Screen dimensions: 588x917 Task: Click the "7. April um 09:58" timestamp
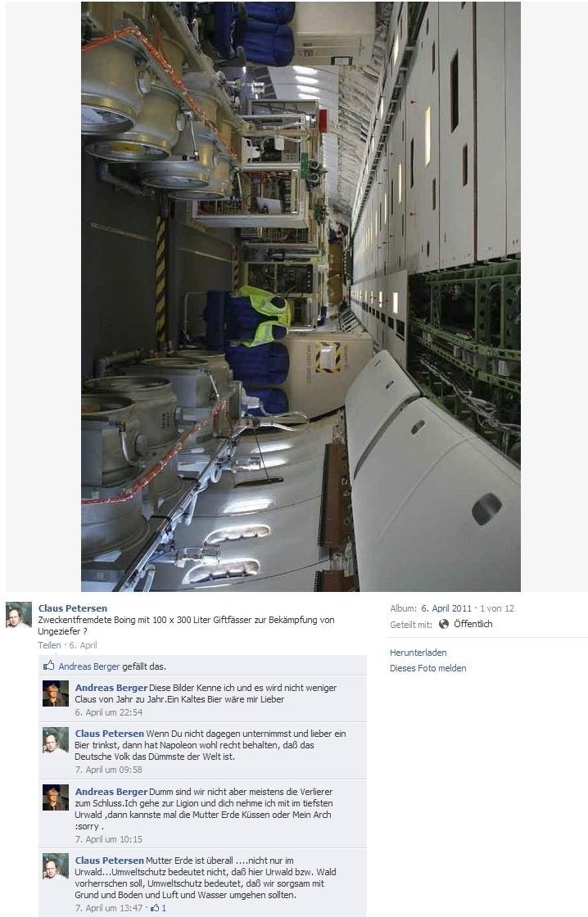coord(108,770)
